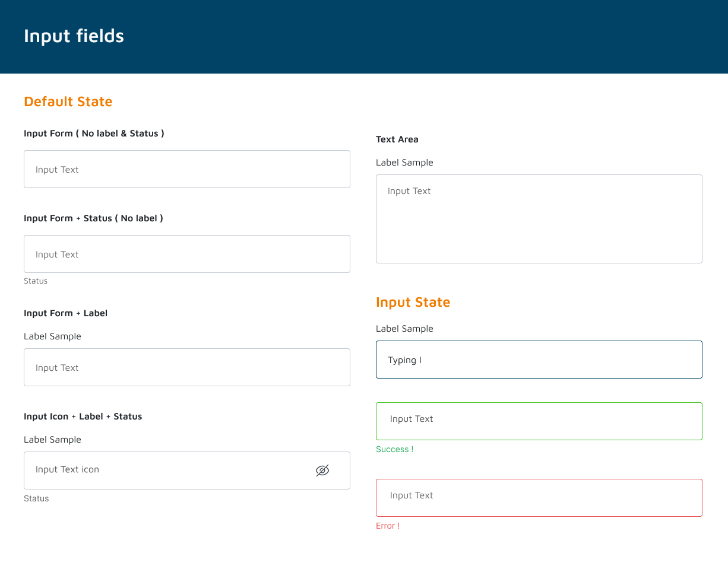Click the "Input Text icon" field
This screenshot has width=728, height=569.
click(x=166, y=470)
